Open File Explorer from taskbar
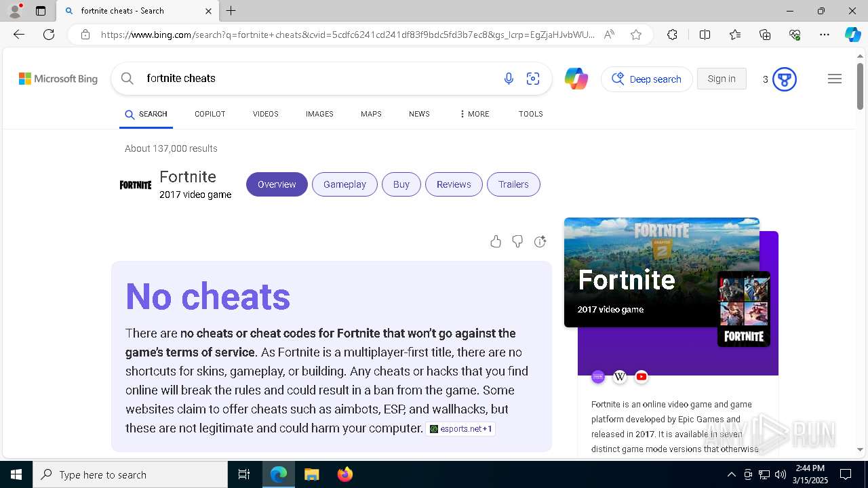This screenshot has height=488, width=868. click(311, 474)
